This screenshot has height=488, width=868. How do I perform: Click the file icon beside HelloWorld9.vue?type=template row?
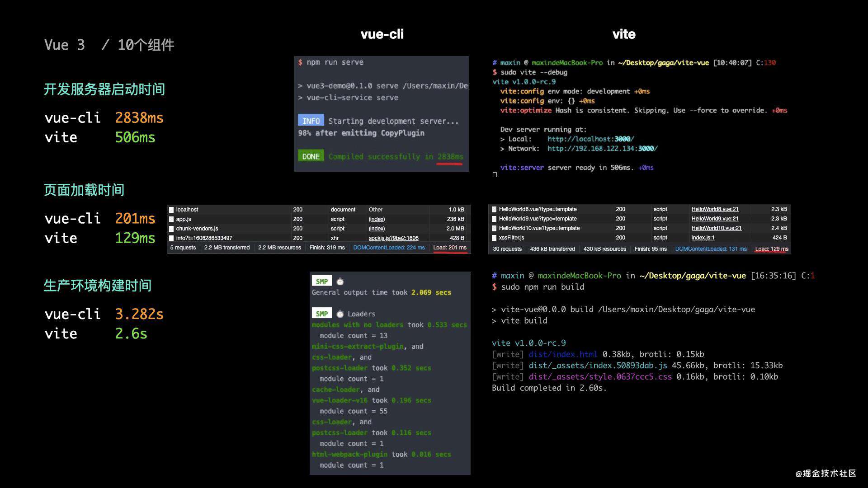pos(494,219)
